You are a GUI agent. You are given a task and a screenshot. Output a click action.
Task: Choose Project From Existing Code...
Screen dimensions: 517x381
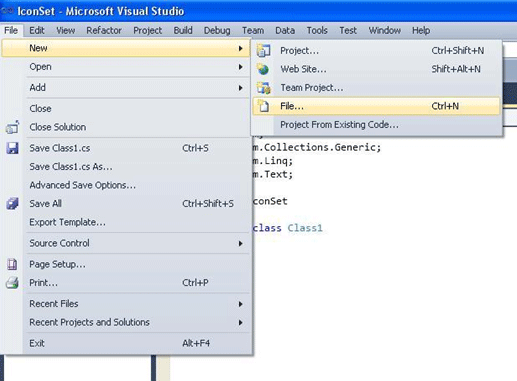(x=377, y=125)
